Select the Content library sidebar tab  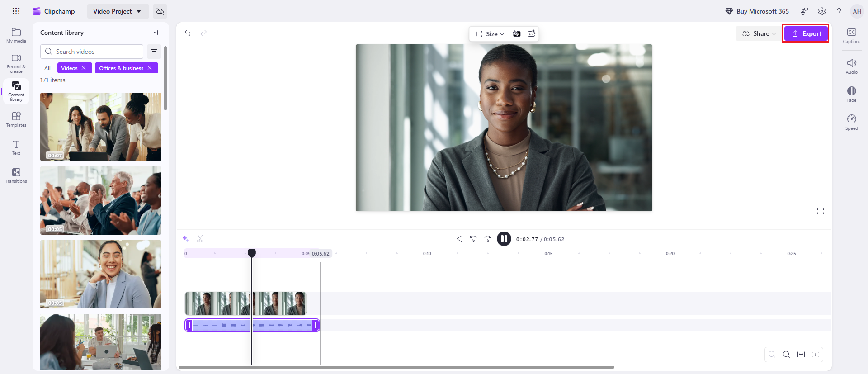[x=16, y=91]
